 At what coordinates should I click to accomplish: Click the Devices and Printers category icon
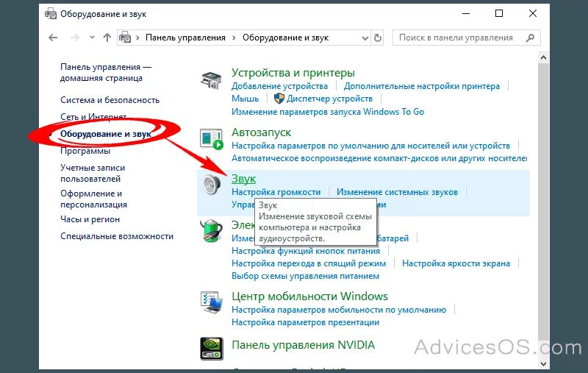(211, 80)
